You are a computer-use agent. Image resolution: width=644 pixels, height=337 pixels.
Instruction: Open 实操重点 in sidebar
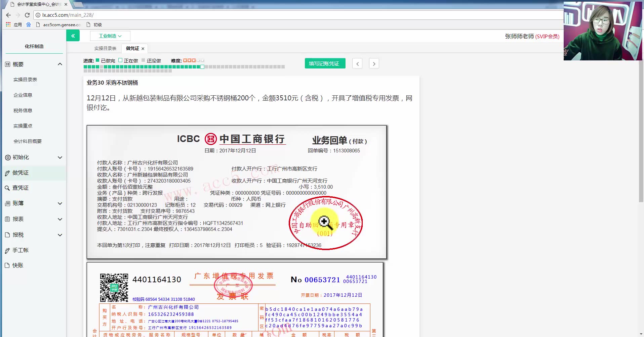click(x=23, y=126)
